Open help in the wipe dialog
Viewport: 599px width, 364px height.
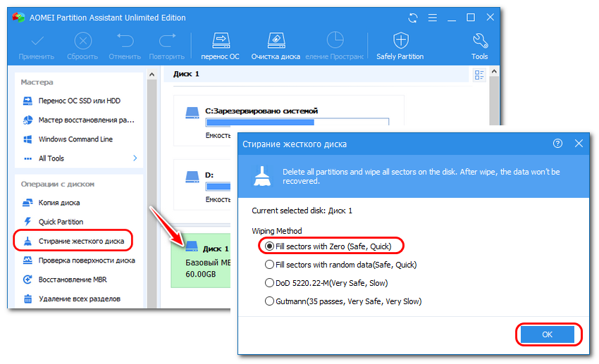[557, 144]
